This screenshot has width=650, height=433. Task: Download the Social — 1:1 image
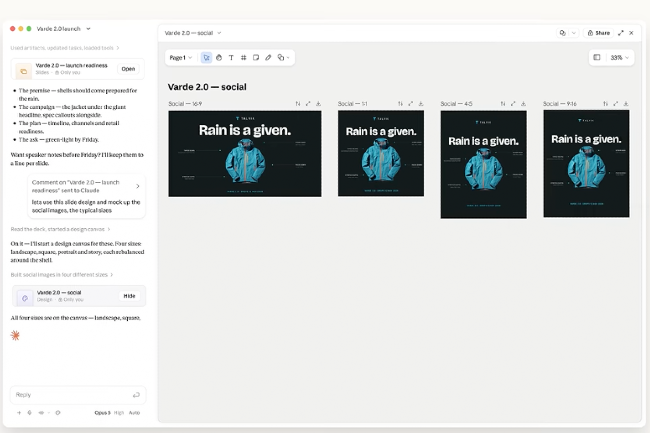coord(421,104)
